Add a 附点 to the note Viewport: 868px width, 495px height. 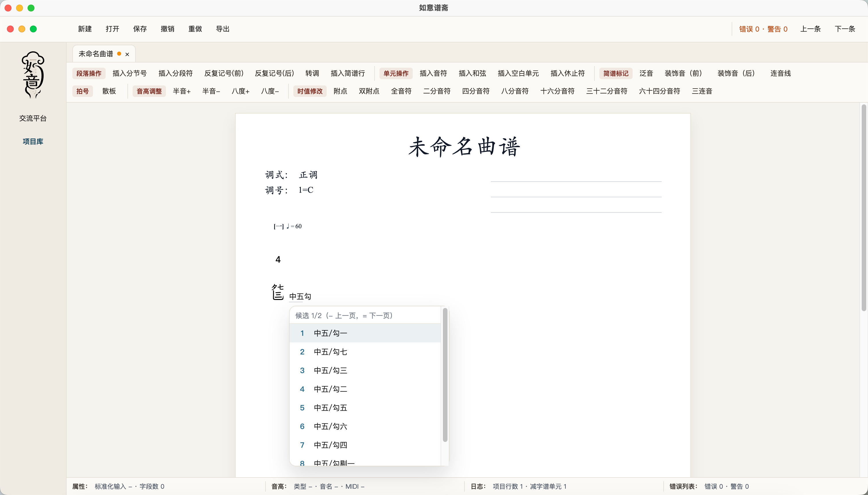coord(340,91)
